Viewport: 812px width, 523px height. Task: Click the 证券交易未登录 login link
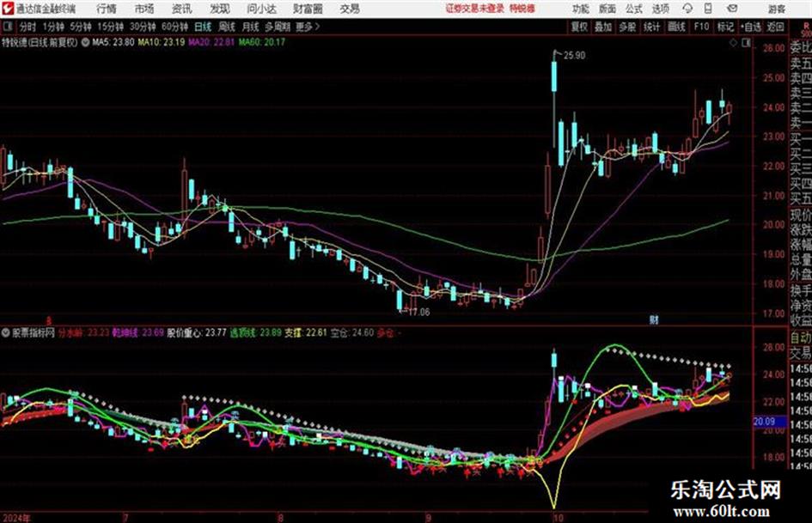point(474,9)
